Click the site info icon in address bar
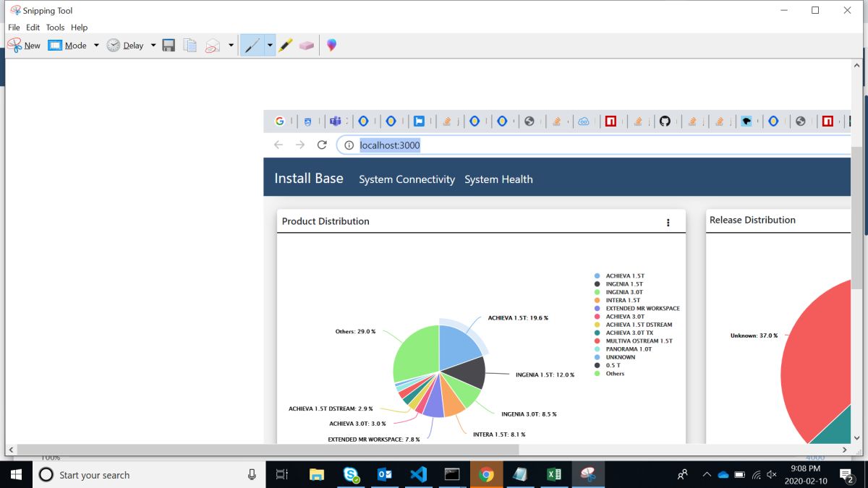Screen dimensions: 868x488 click(x=349, y=145)
